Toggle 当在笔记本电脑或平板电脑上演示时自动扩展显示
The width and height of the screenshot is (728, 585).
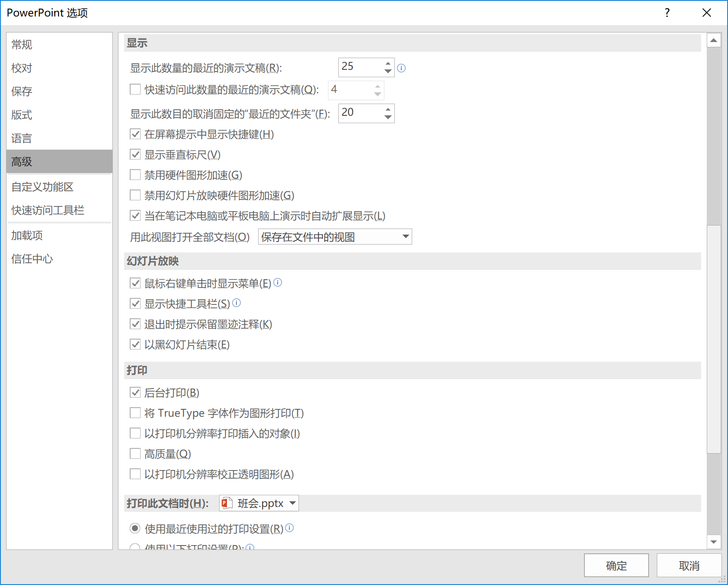coord(135,216)
